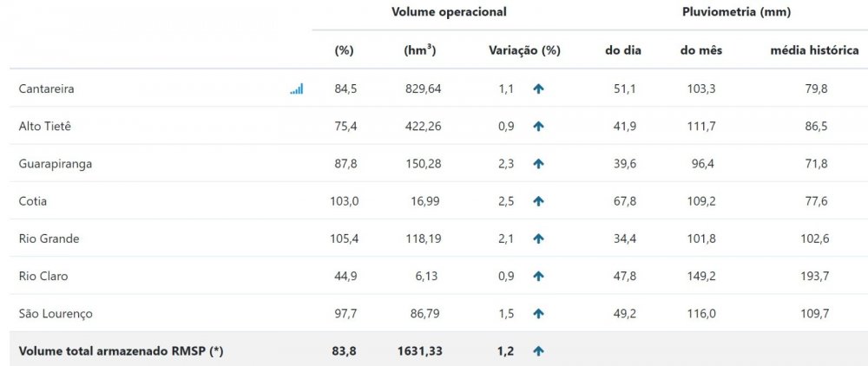Select the Cantareira system row label
This screenshot has width=868, height=366.
(46, 89)
